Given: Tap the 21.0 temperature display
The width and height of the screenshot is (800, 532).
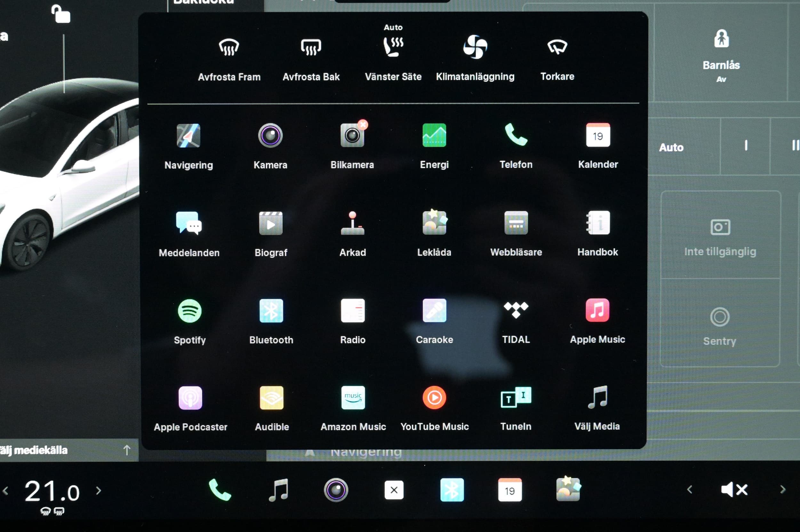Looking at the screenshot, I should pos(52,491).
